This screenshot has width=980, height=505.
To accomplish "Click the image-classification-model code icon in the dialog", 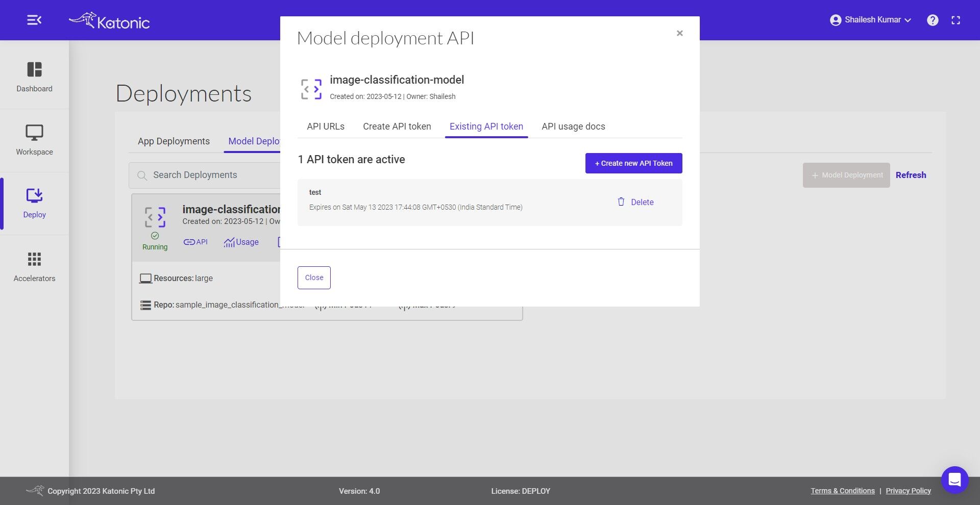I will pyautogui.click(x=311, y=89).
